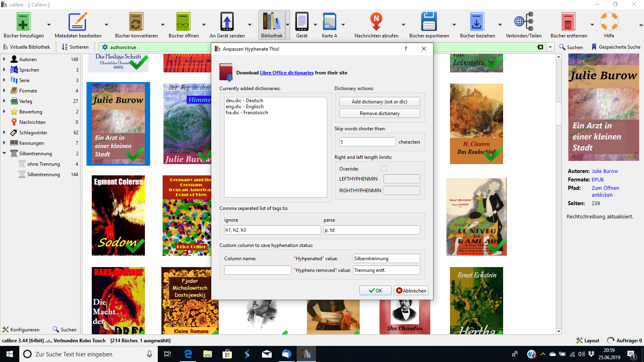Open search history dropdown arrow
The image size is (644, 362).
(x=550, y=47)
